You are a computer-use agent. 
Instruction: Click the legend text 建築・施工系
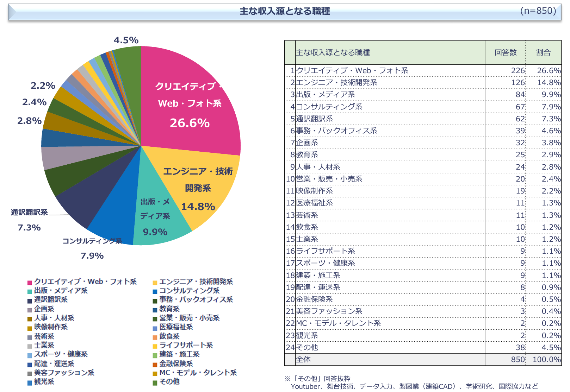point(179,354)
